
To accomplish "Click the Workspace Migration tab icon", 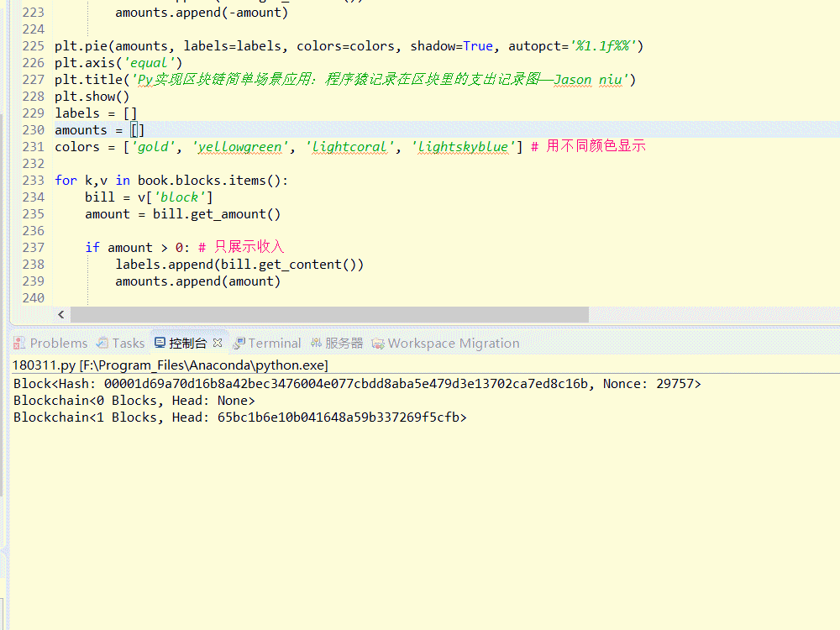I will click(378, 344).
